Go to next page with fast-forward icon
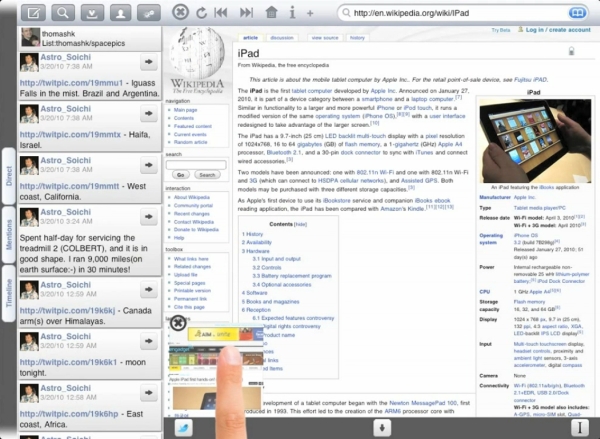Screen dimensions: 600x439 (246, 13)
